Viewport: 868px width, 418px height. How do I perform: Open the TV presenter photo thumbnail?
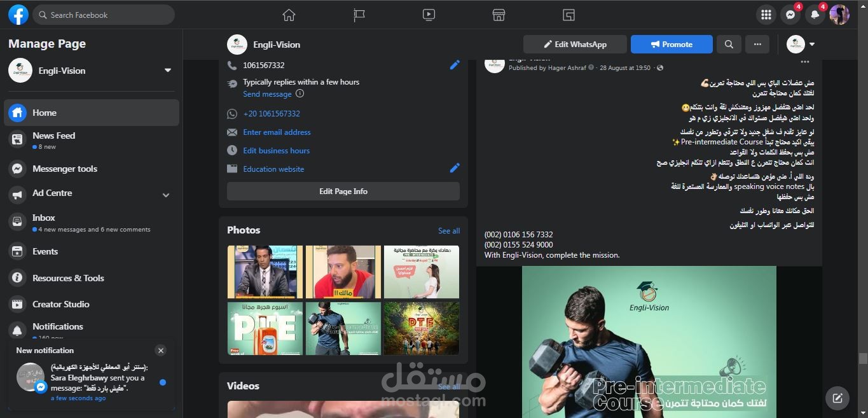pos(265,272)
